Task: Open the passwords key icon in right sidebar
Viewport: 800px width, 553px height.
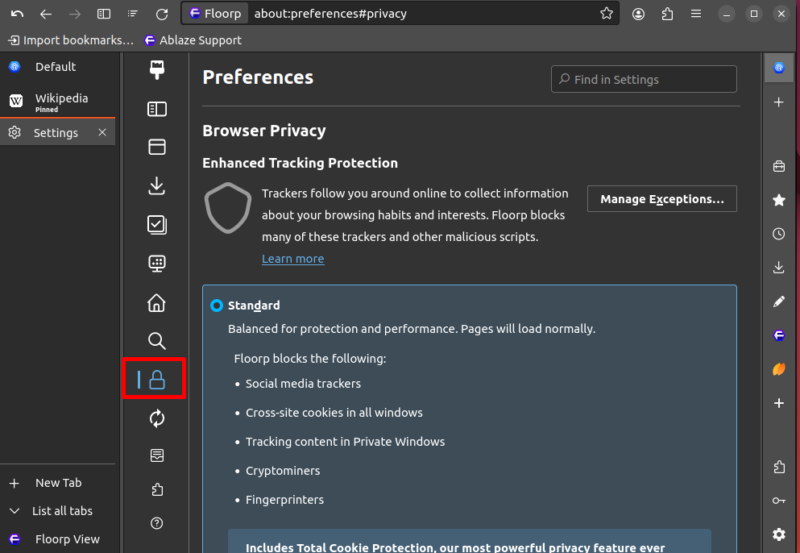Action: [x=779, y=500]
